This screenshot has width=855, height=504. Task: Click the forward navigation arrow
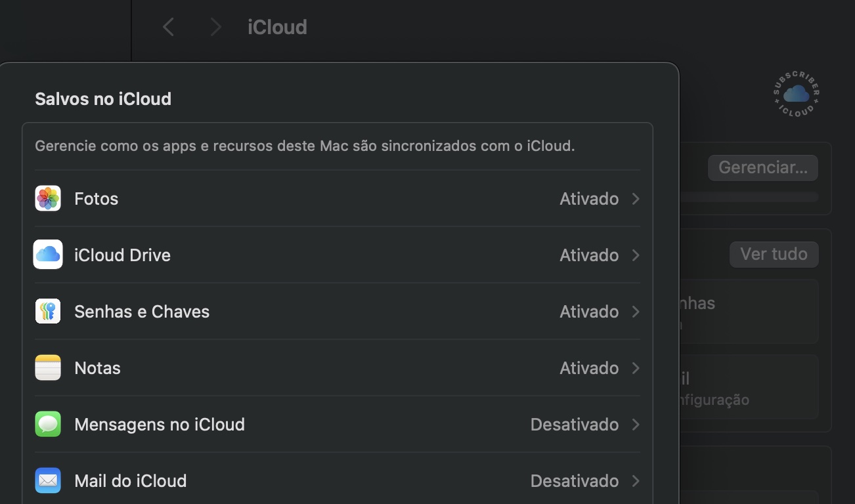[215, 26]
